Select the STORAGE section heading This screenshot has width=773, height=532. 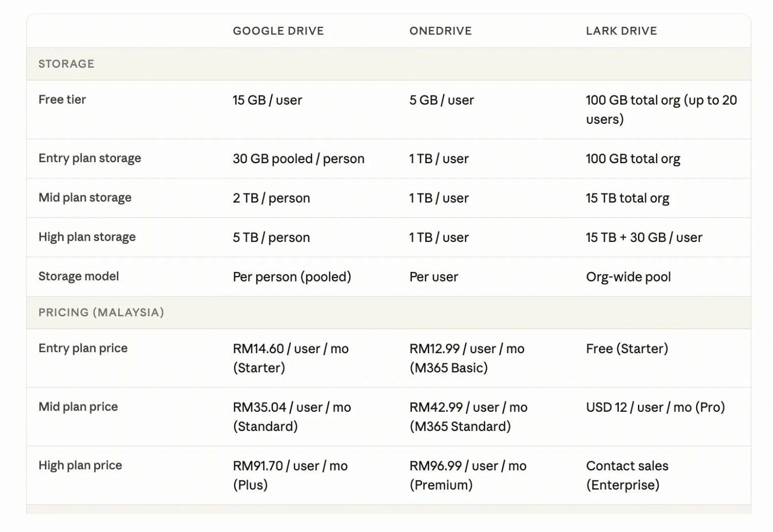(x=66, y=64)
